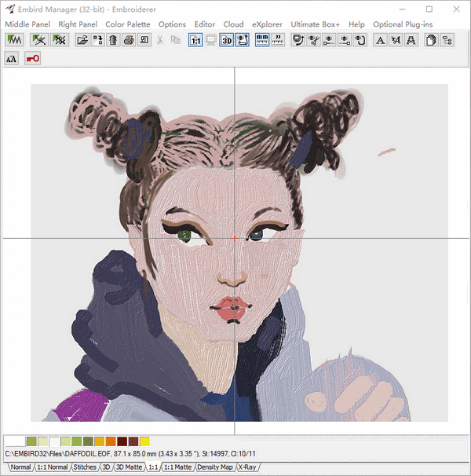Switch to the Density Map tab
This screenshot has height=476, width=471.
click(x=215, y=467)
